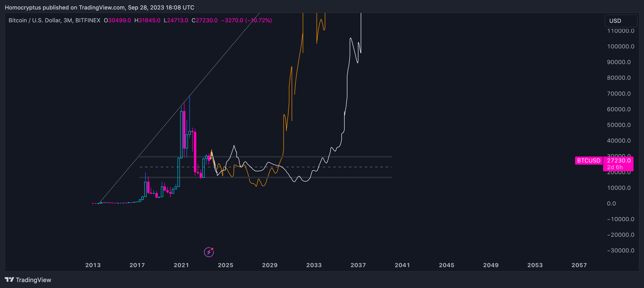Click the 2017 time axis label
Image resolution: width=644 pixels, height=288 pixels.
(137, 265)
